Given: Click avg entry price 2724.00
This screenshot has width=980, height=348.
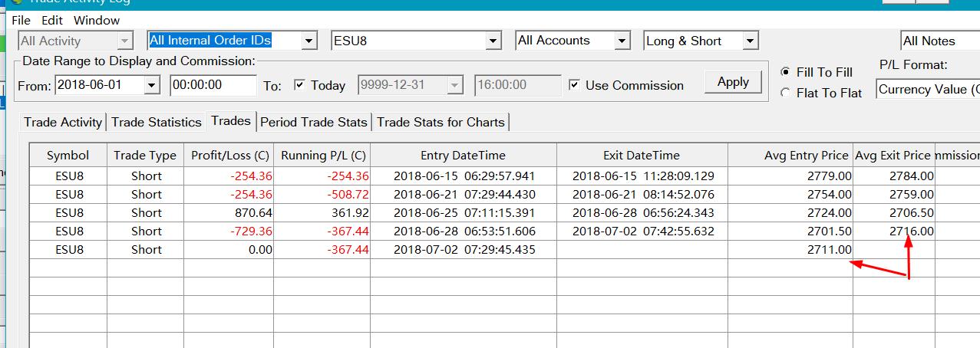Looking at the screenshot, I should (830, 213).
